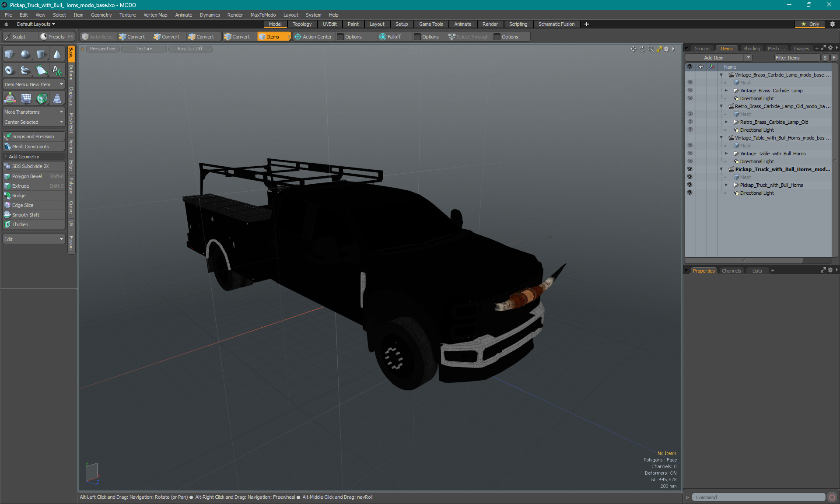This screenshot has height=504, width=840.
Task: Open the Item Menu: New Item dropdown
Action: [x=34, y=84]
